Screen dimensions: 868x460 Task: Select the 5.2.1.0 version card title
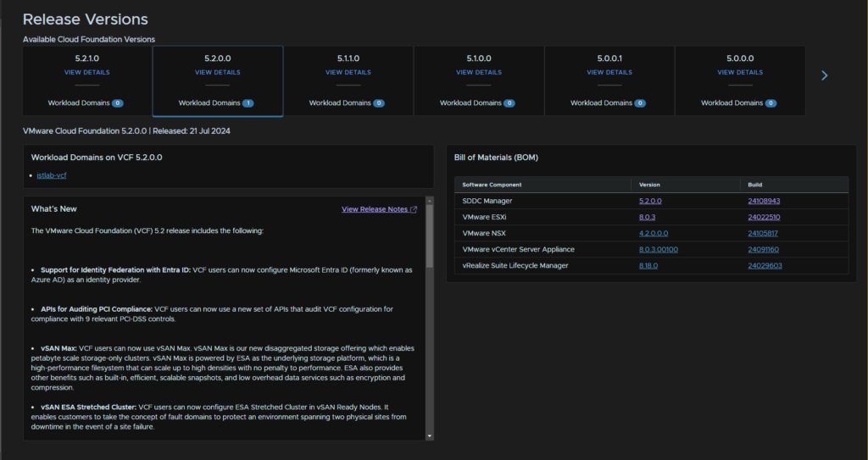(x=87, y=58)
